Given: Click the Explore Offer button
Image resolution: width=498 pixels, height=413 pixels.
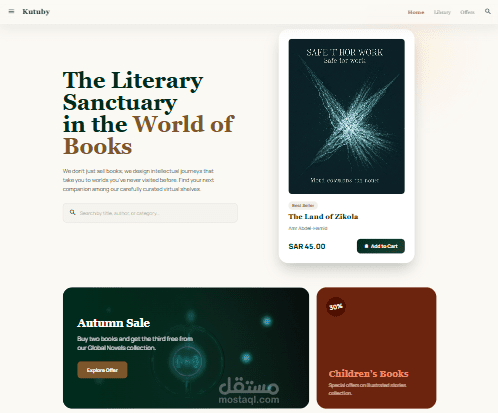Looking at the screenshot, I should [x=102, y=370].
